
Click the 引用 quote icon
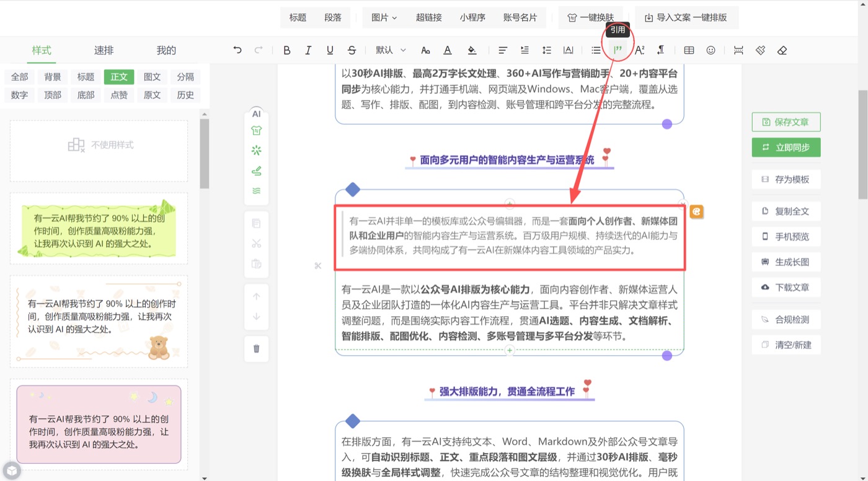pyautogui.click(x=618, y=50)
